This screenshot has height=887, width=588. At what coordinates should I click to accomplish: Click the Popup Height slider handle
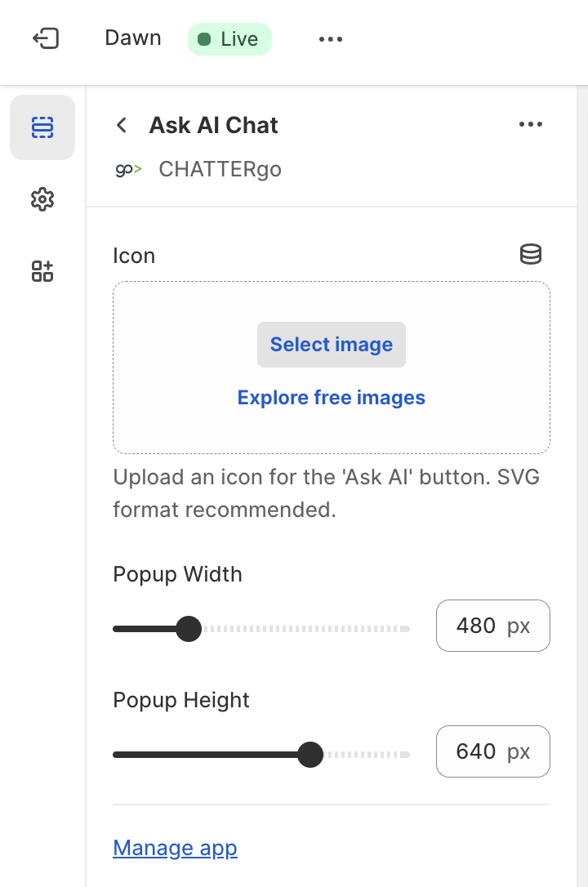[x=310, y=754]
